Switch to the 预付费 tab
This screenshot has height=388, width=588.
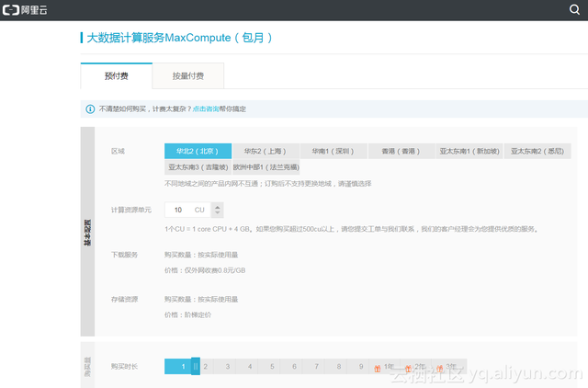pos(117,75)
